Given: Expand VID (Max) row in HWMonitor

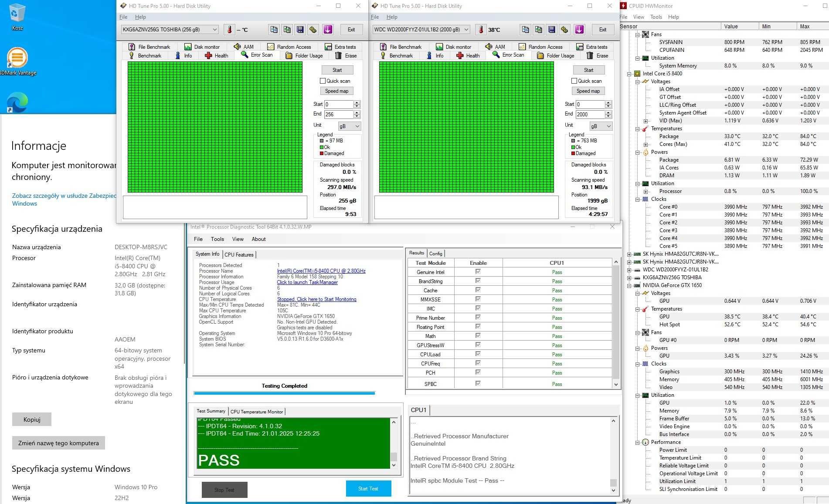Looking at the screenshot, I should click(x=646, y=121).
